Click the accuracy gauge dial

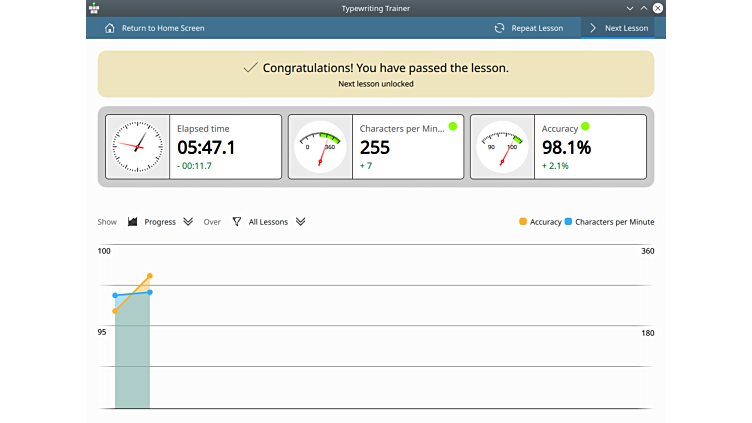pyautogui.click(x=502, y=147)
